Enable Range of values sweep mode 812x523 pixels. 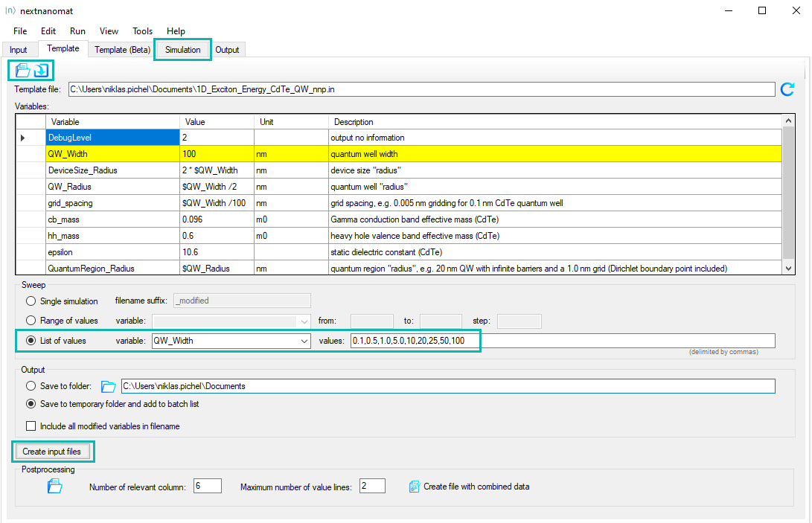pos(29,321)
